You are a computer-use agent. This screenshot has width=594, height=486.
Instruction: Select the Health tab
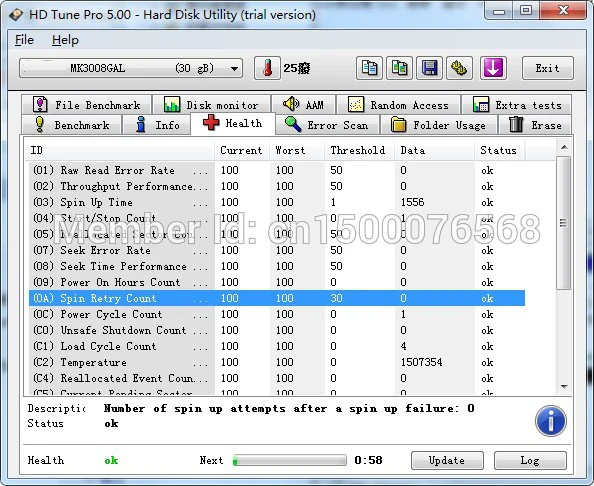tap(233, 123)
